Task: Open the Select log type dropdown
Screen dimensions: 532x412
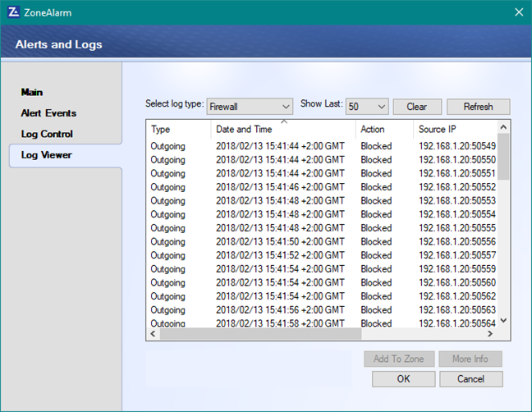Action: click(250, 107)
